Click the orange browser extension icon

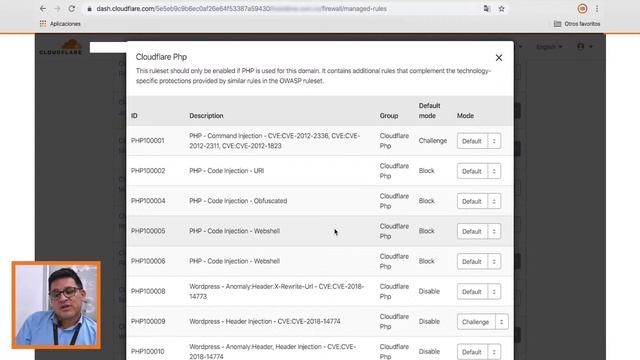(582, 9)
